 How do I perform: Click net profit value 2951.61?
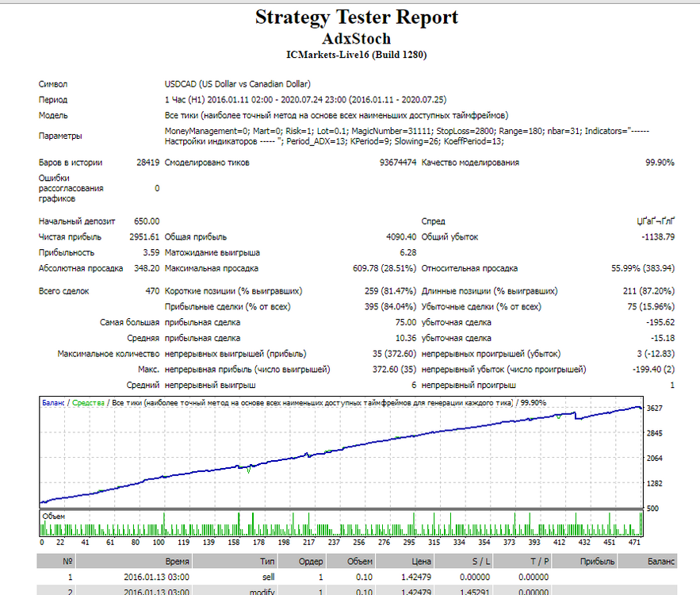click(x=144, y=236)
